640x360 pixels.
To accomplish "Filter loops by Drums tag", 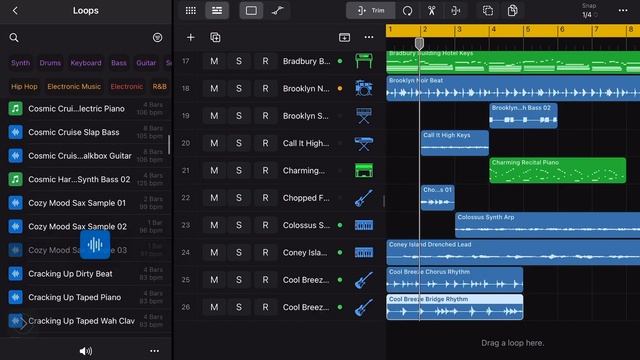I will (x=50, y=63).
